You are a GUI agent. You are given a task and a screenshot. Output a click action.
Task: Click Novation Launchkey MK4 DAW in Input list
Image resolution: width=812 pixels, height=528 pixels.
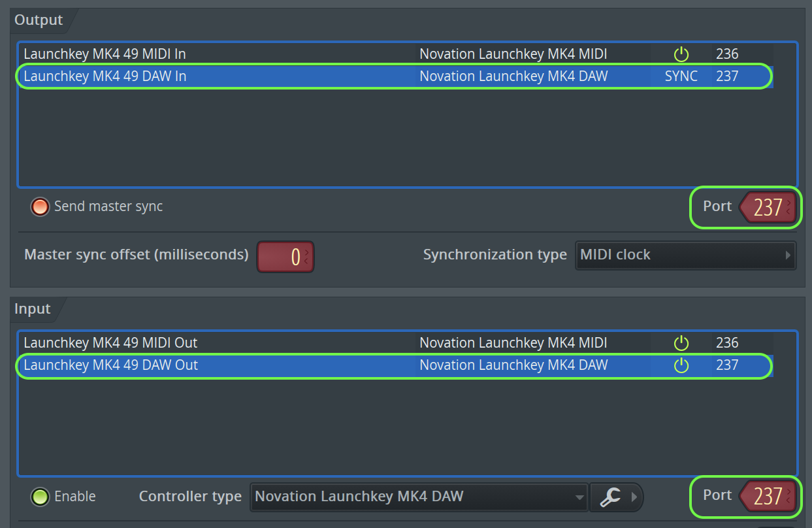513,365
